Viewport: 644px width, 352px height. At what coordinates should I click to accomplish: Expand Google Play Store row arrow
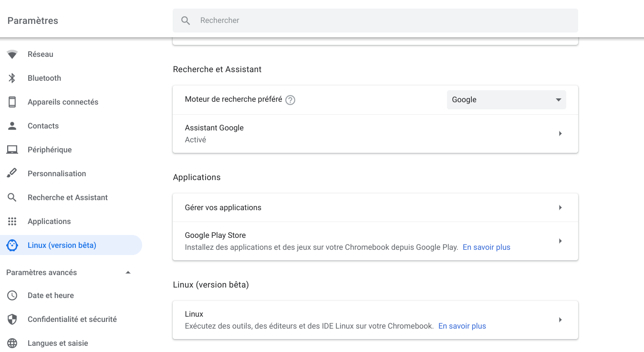click(x=561, y=241)
